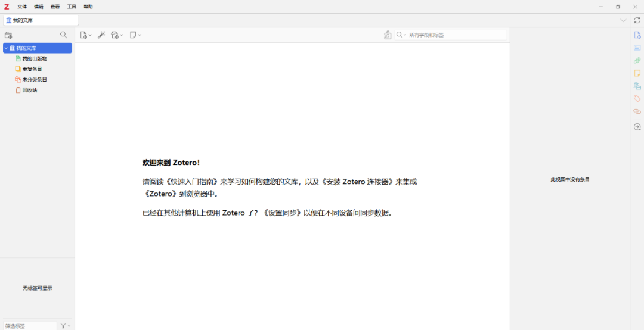
Task: Open the 文件 menu
Action: point(22,7)
